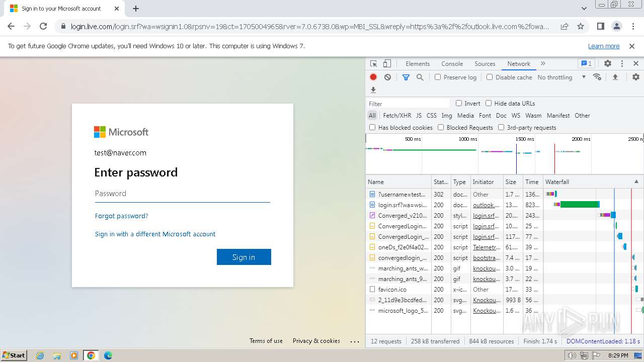644x362 pixels.
Task: Open the DevTools issues counter badge
Action: tap(586, 64)
